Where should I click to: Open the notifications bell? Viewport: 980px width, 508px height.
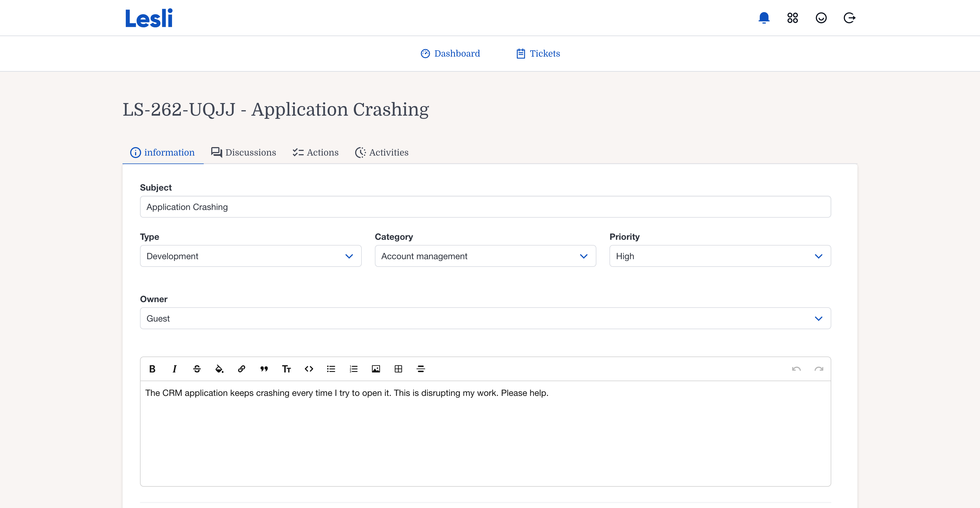point(764,18)
